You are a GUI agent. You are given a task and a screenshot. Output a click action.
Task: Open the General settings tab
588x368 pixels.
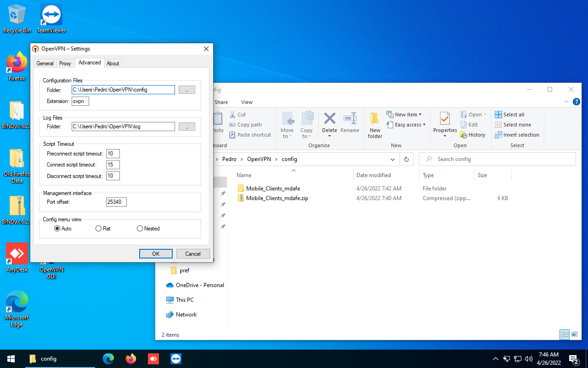click(45, 63)
